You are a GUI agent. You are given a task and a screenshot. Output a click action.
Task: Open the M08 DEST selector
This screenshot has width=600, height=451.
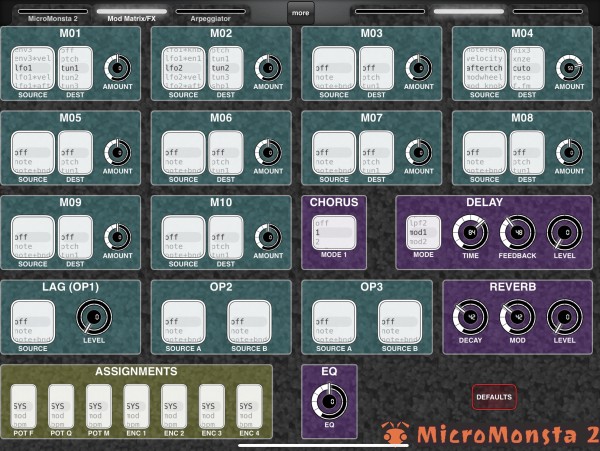(527, 153)
